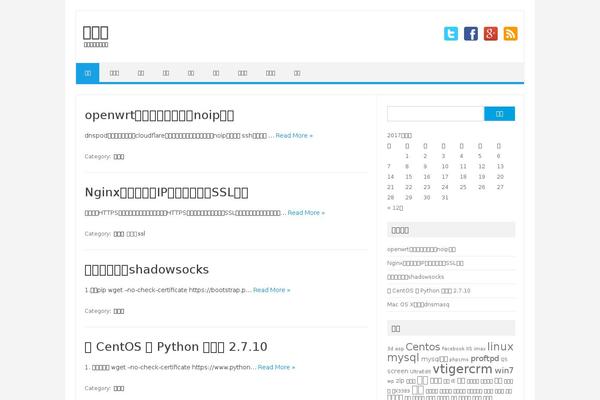This screenshot has height=400, width=600.
Task: Click the search text input field
Action: click(x=435, y=114)
